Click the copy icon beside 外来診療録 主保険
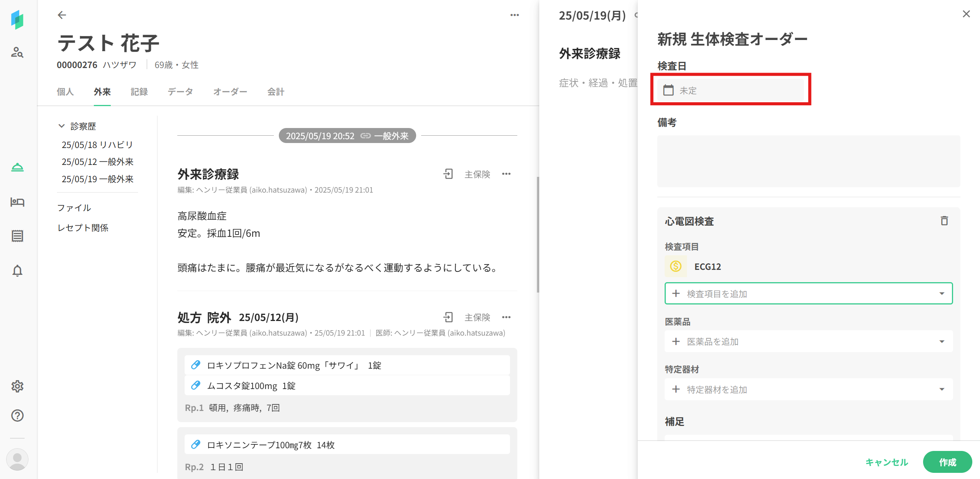This screenshot has height=479, width=980. 448,174
